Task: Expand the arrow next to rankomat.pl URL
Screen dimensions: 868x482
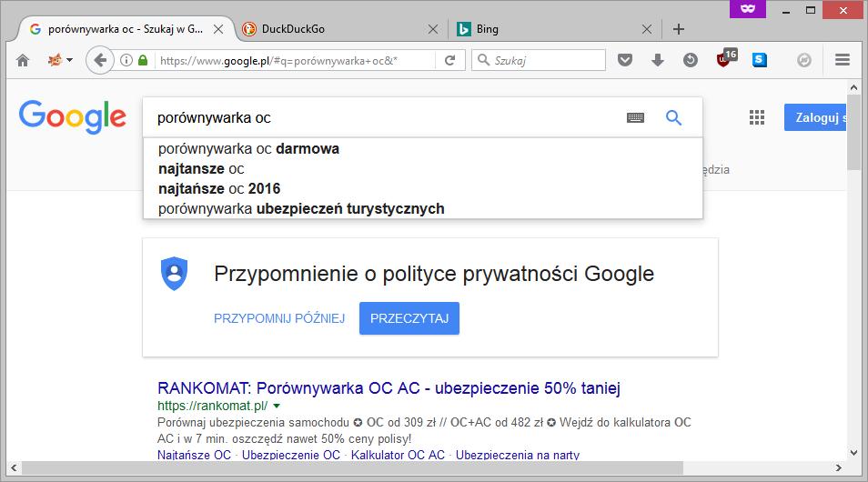Action: pyautogui.click(x=277, y=406)
